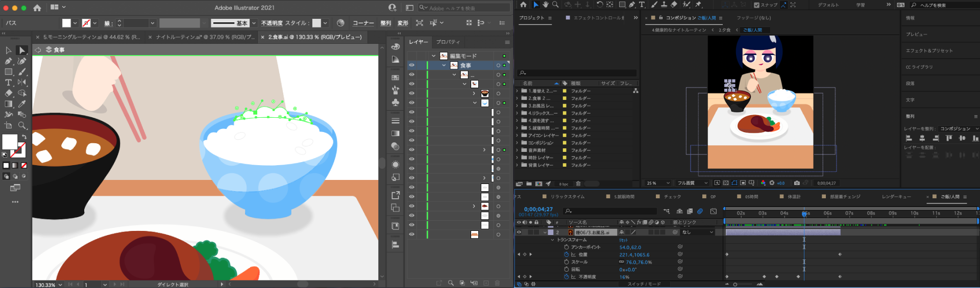Screen dimensions: 980x288
Task: Select the Pen tool in Illustrator
Action: (x=8, y=61)
